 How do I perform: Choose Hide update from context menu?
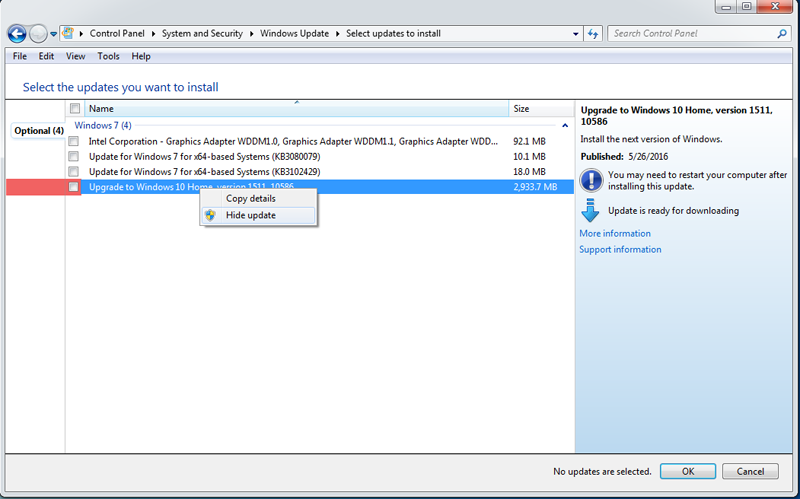click(x=251, y=215)
